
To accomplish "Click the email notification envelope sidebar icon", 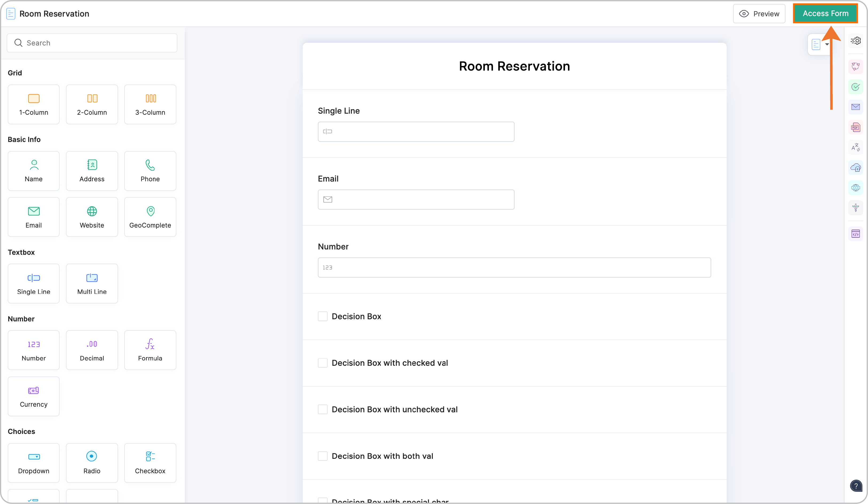I will point(856,107).
